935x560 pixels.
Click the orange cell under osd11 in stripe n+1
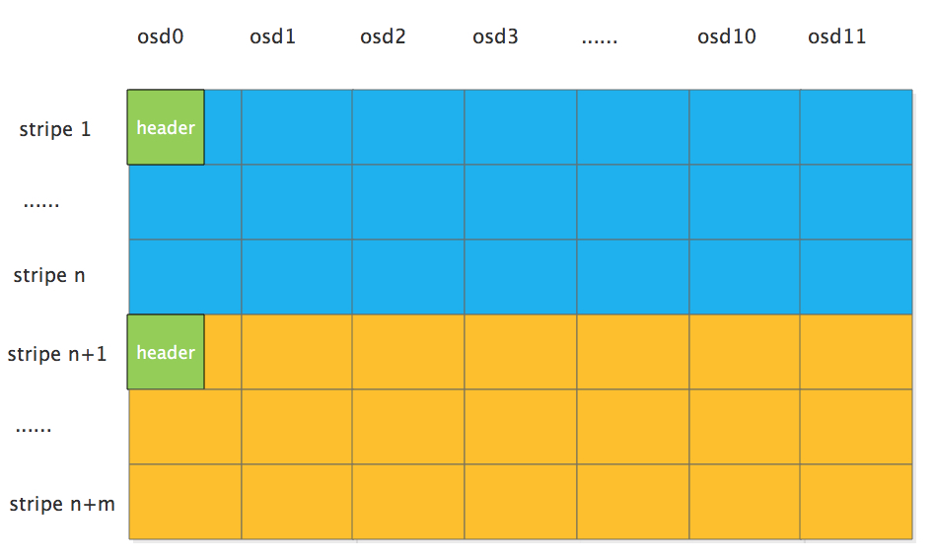tap(856, 352)
